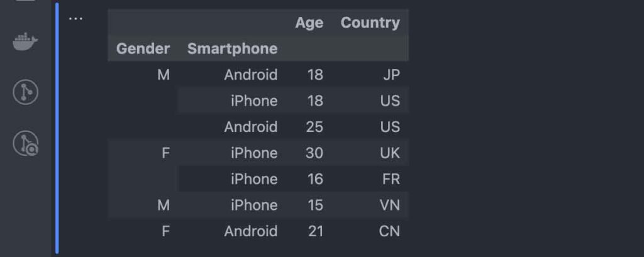Open the Git search activity icon
The image size is (644, 257).
[x=25, y=143]
